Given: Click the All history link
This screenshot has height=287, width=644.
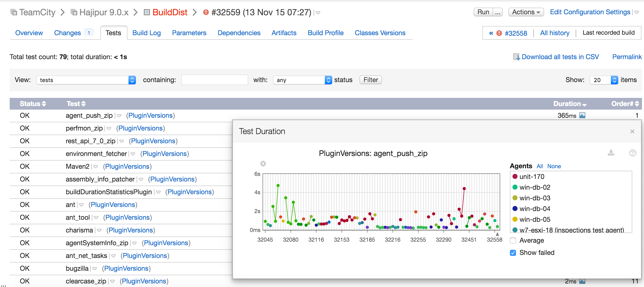Looking at the screenshot, I should pos(555,33).
